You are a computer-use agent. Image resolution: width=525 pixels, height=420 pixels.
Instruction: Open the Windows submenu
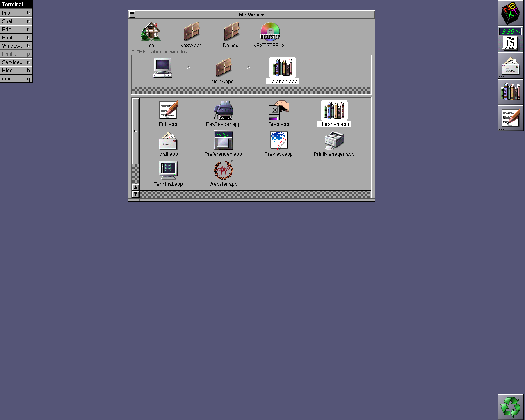(x=16, y=46)
